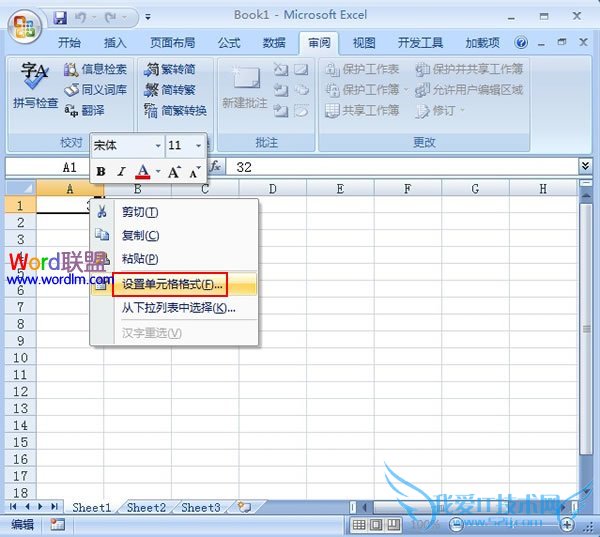Run 拼写检查 spelling check

[x=34, y=85]
